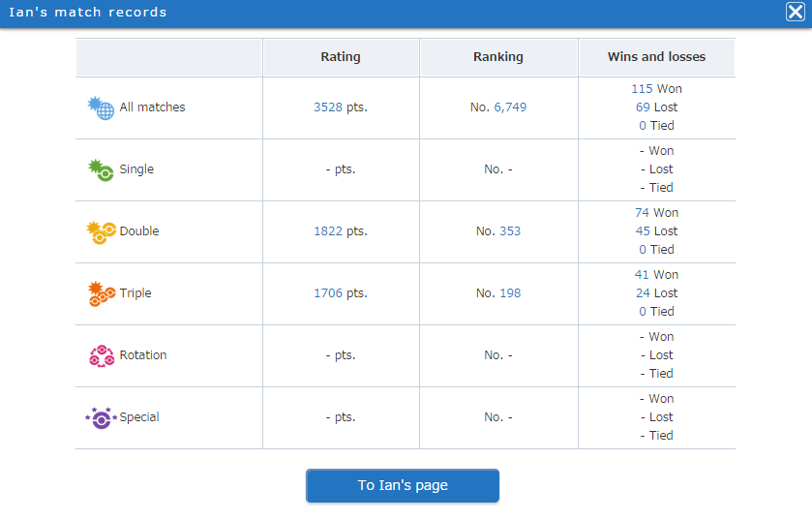Click the 74 Won Double count
This screenshot has height=520, width=812.
(x=642, y=213)
